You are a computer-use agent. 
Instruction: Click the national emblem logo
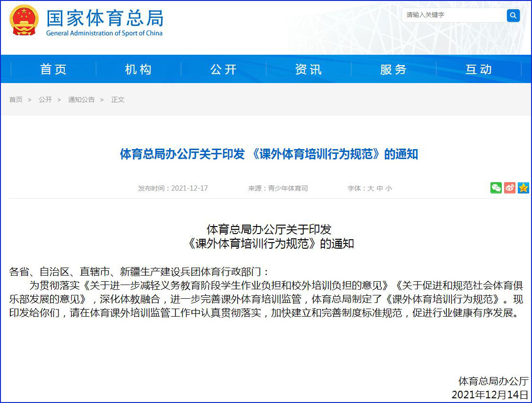[x=25, y=20]
